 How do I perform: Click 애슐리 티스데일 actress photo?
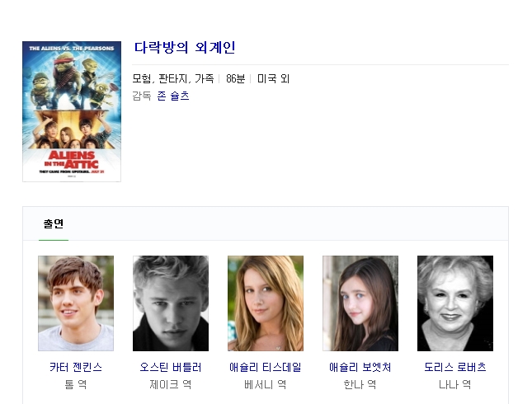266,303
